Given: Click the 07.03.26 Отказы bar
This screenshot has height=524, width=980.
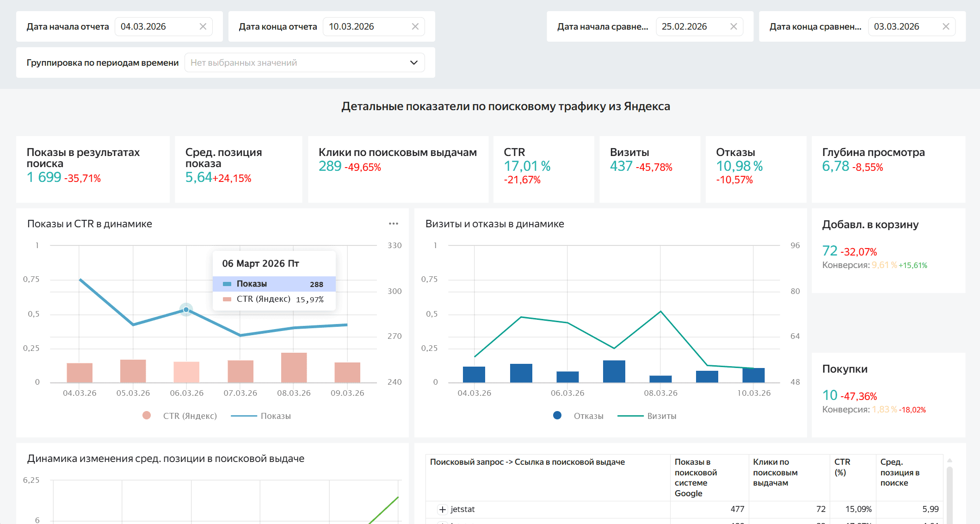Looking at the screenshot, I should (614, 371).
